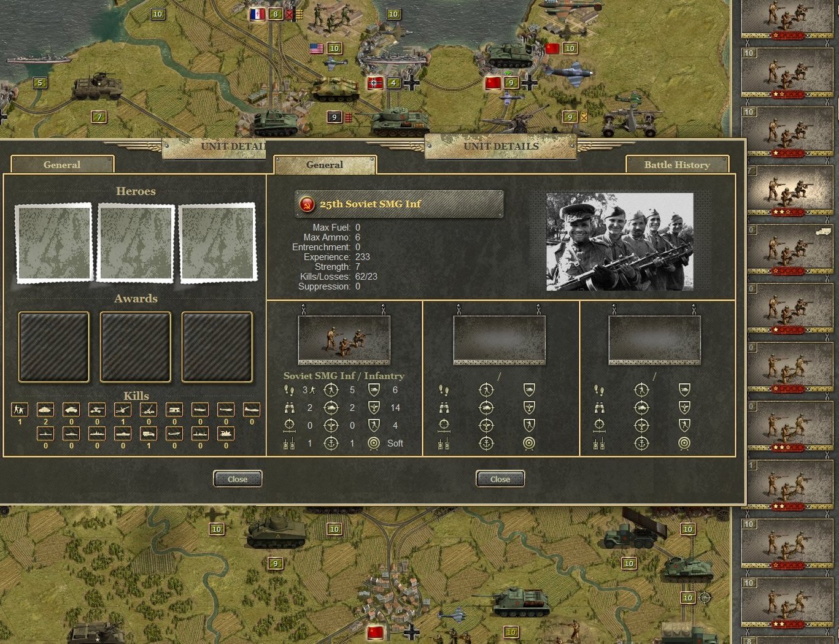
Task: Click the truck kills icon
Action: pyautogui.click(x=149, y=434)
